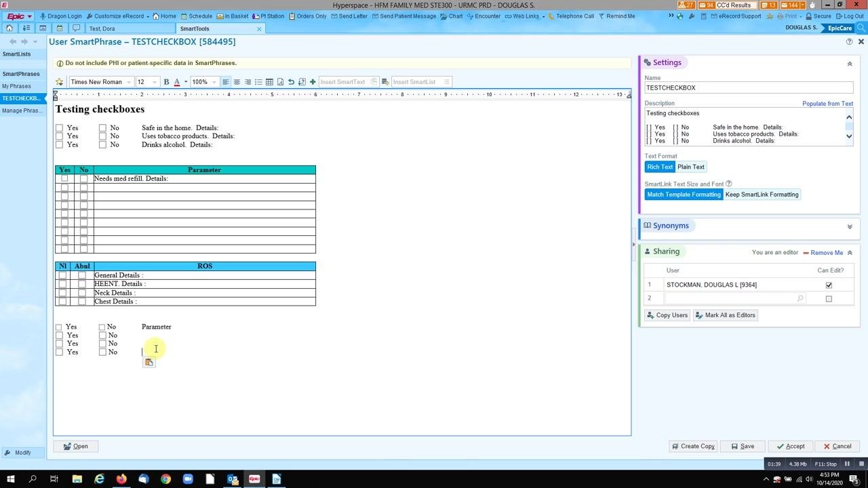
Task: Close the SmartTools tab
Action: point(259,29)
